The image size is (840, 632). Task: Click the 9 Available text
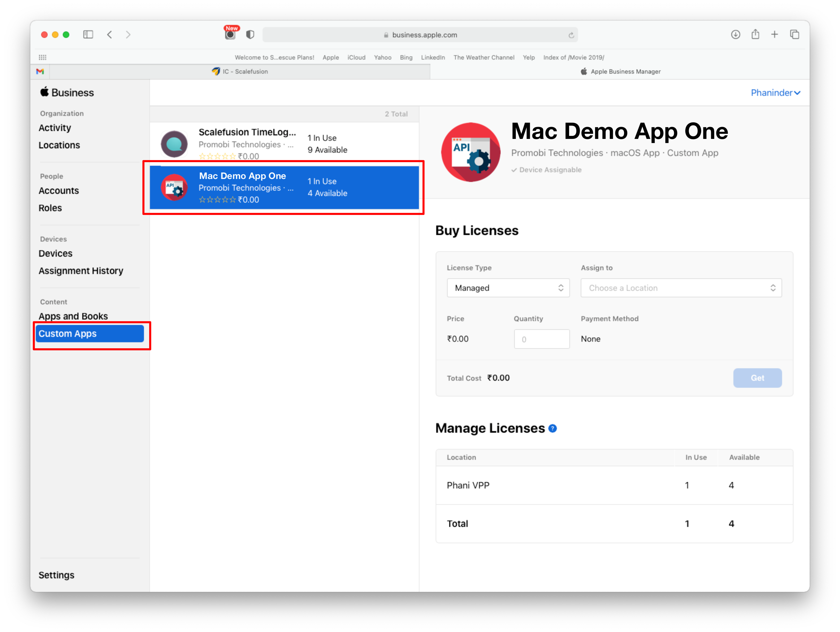click(327, 150)
